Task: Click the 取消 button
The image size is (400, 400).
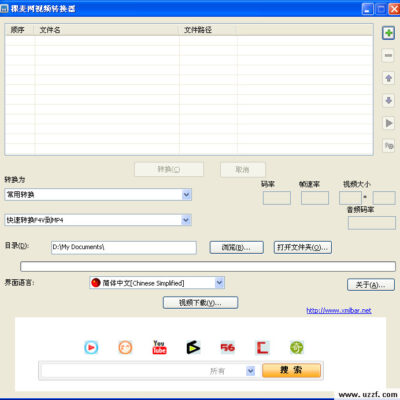Action: click(243, 169)
